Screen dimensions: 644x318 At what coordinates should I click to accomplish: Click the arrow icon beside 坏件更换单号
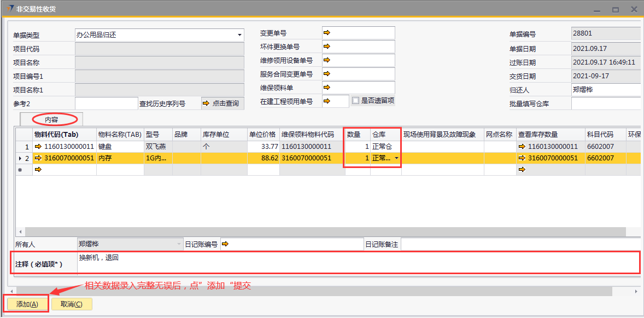[x=327, y=47]
